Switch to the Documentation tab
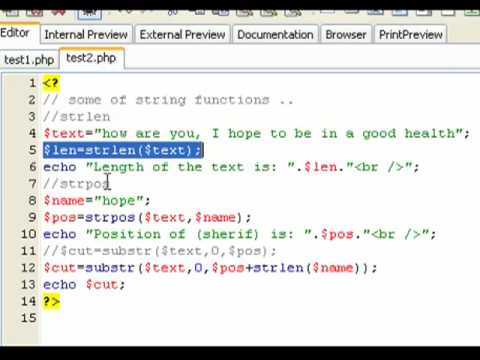This screenshot has width=480, height=360. tap(275, 34)
